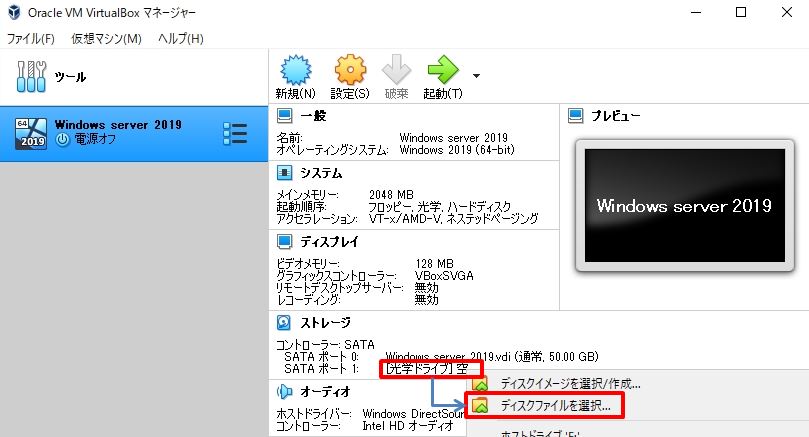Open the オーディオ section header
This screenshot has height=437, width=809.
tap(326, 392)
